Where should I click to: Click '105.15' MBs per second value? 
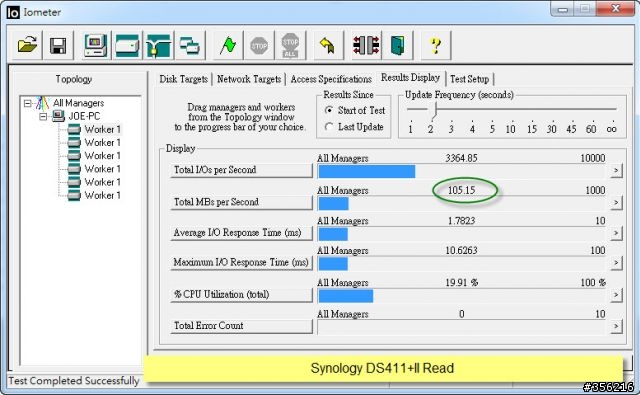click(x=462, y=190)
